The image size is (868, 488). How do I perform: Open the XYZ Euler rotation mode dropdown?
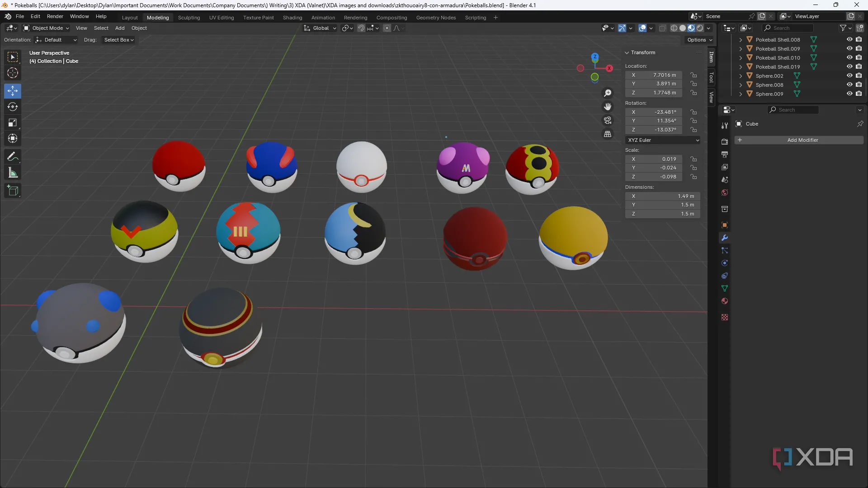point(663,140)
